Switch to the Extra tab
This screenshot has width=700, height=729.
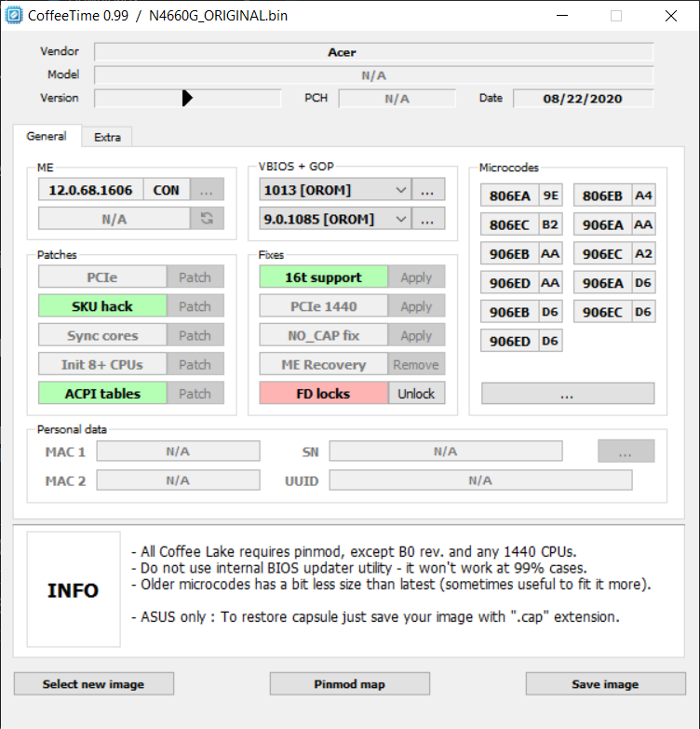pyautogui.click(x=107, y=137)
